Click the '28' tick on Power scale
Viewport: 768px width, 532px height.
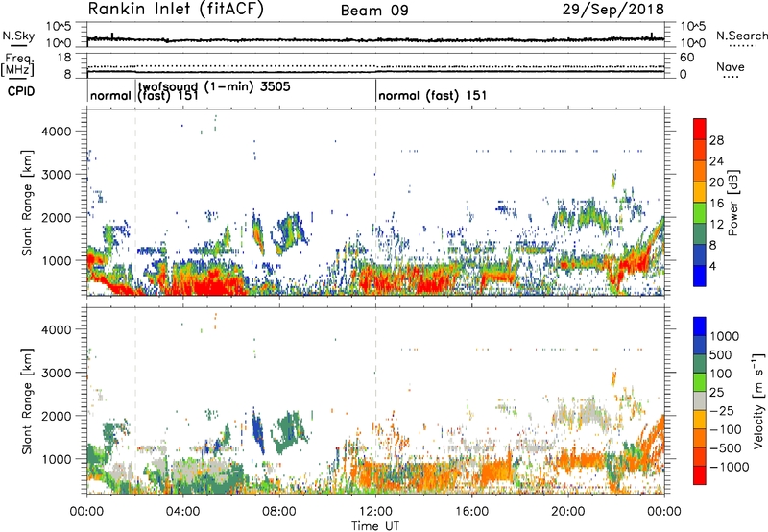pos(716,140)
